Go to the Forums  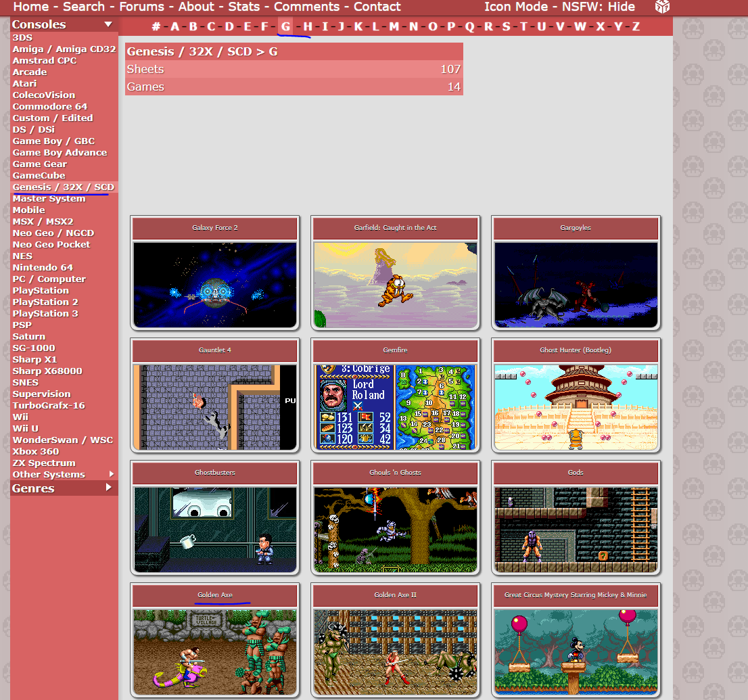tap(141, 7)
